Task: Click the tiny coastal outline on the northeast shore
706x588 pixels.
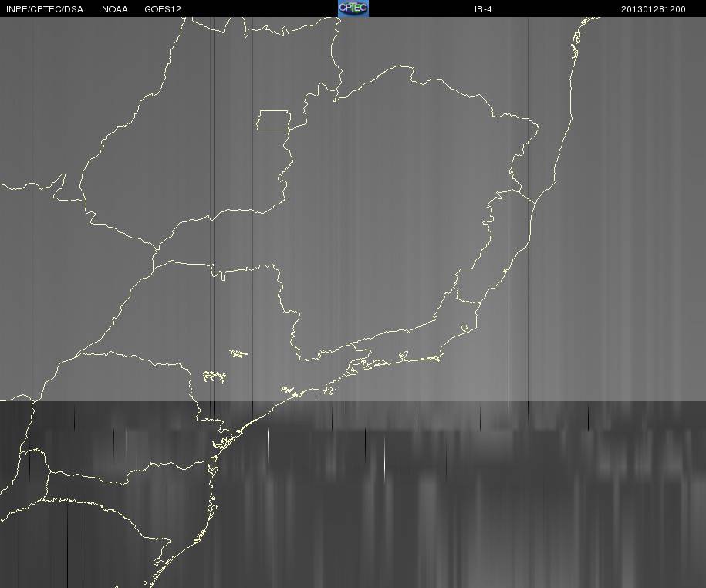Action: 505,271
